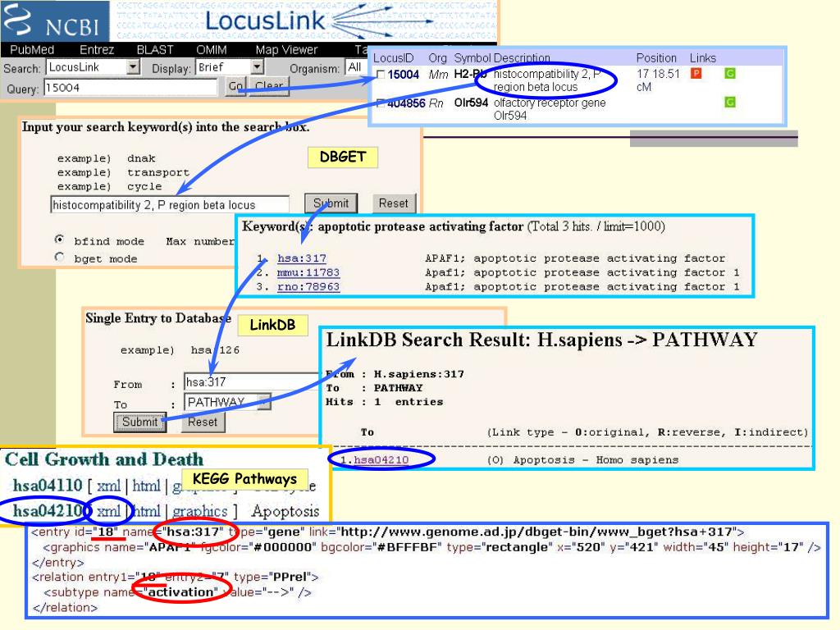The image size is (840, 630).
Task: Open the Organism dropdown showing All
Action: coord(358,67)
